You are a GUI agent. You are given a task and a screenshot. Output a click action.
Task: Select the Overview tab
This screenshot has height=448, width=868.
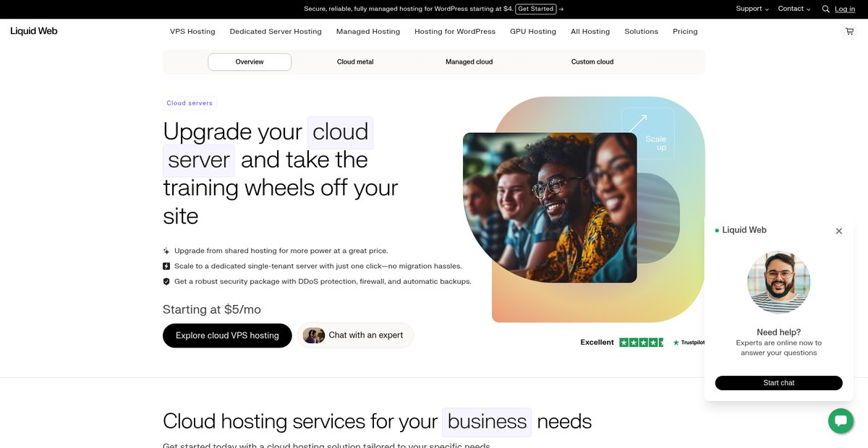[x=250, y=62]
